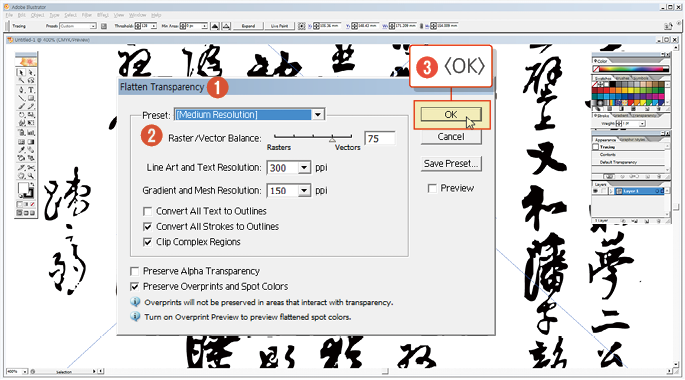The image size is (685, 380).
Task: Select the Rotate tool
Action: click(21, 115)
